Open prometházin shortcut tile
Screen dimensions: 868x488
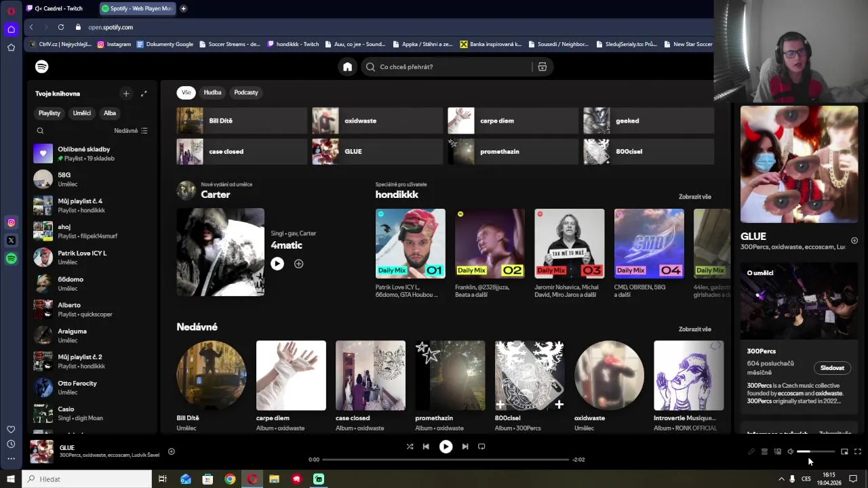coord(513,152)
